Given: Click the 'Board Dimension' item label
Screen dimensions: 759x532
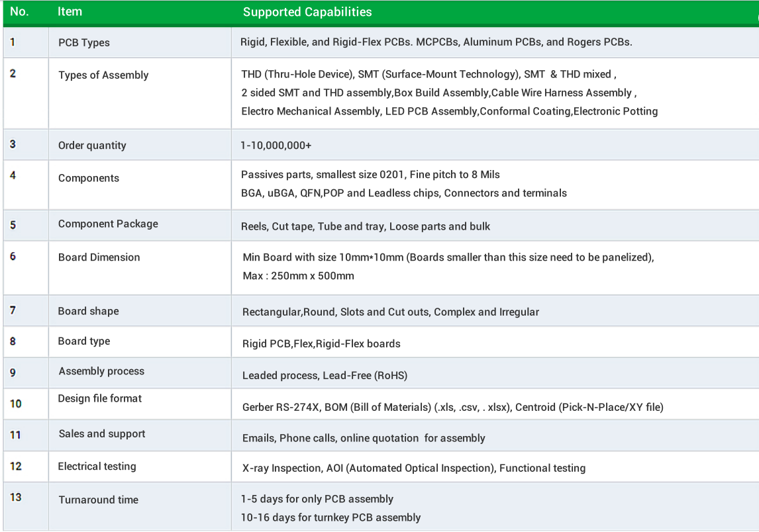Looking at the screenshot, I should 99,257.
